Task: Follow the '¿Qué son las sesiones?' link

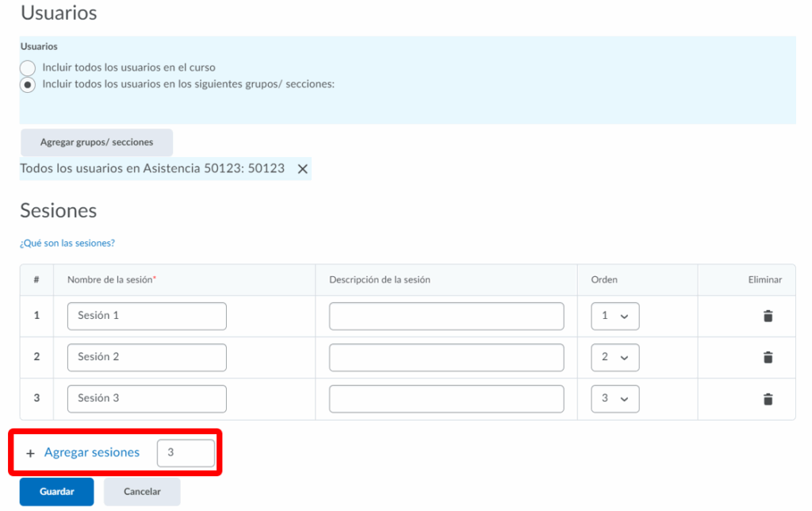Action: tap(67, 244)
